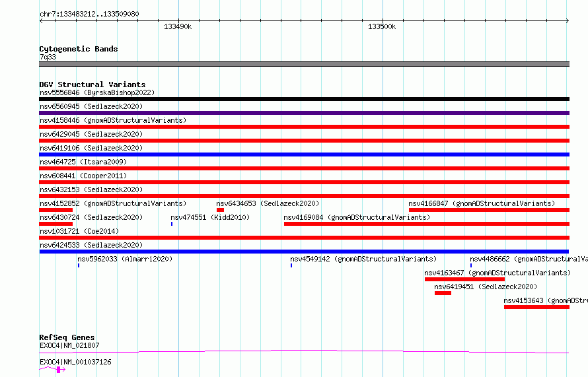The height and width of the screenshot is (377, 588).
Task: Click the magenta EXOC4|NM_021807 intron line
Action: click(x=304, y=351)
